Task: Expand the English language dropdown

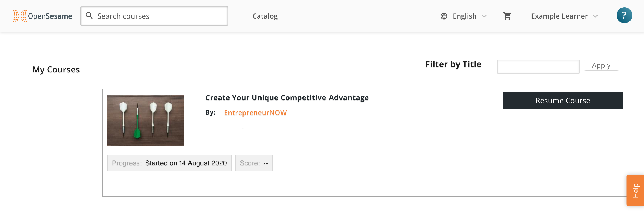Action: (x=464, y=16)
